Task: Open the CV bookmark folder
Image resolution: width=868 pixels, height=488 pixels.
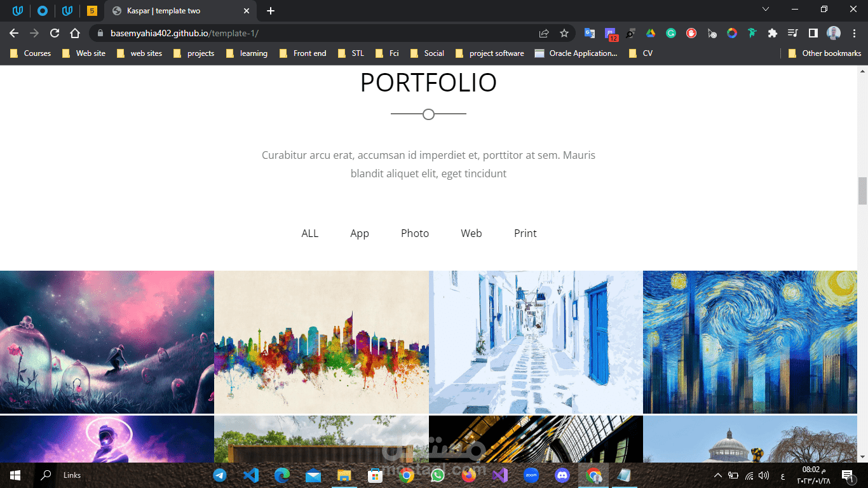Action: [641, 53]
